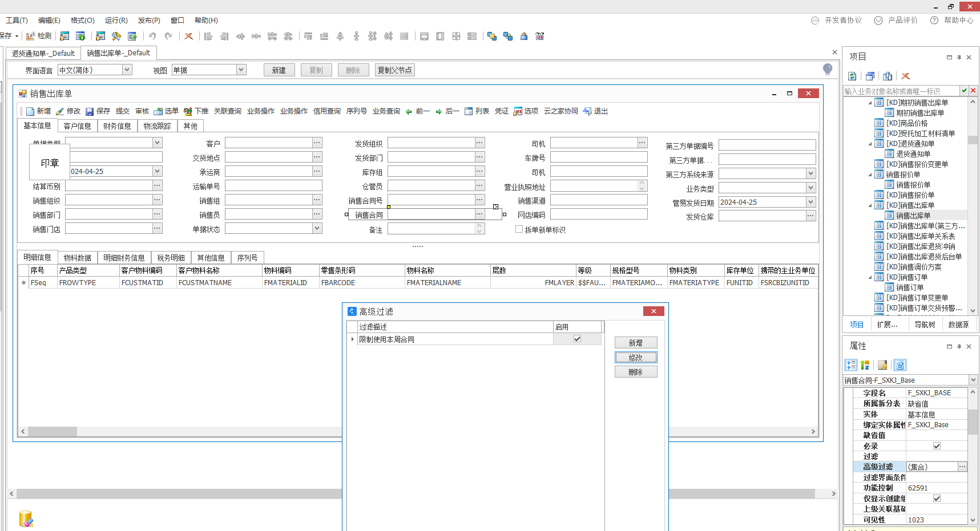Click the refresh icon in the 项目 panel
This screenshot has height=531, width=980.
(852, 76)
